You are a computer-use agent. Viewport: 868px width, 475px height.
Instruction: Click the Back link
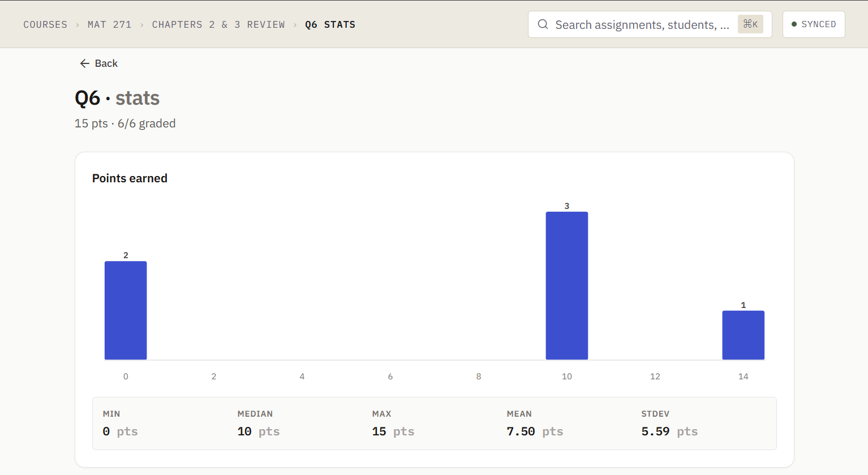98,63
